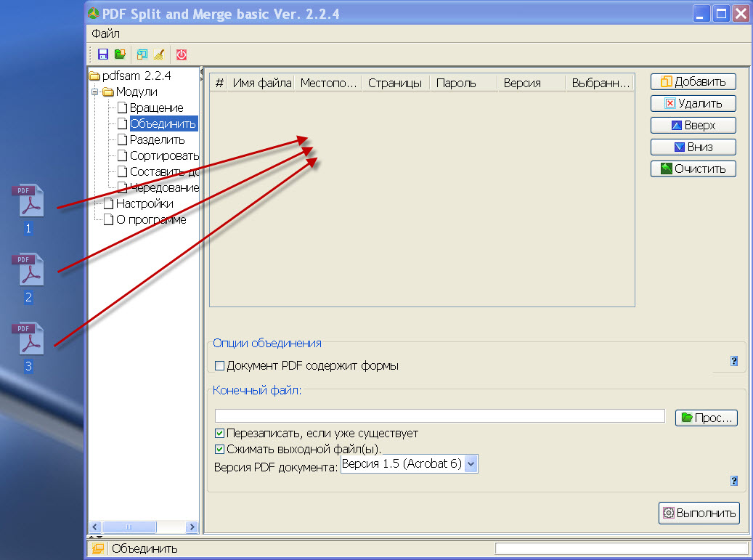Click the help icon in Опции объединения
This screenshot has height=560, width=753.
pyautogui.click(x=734, y=361)
